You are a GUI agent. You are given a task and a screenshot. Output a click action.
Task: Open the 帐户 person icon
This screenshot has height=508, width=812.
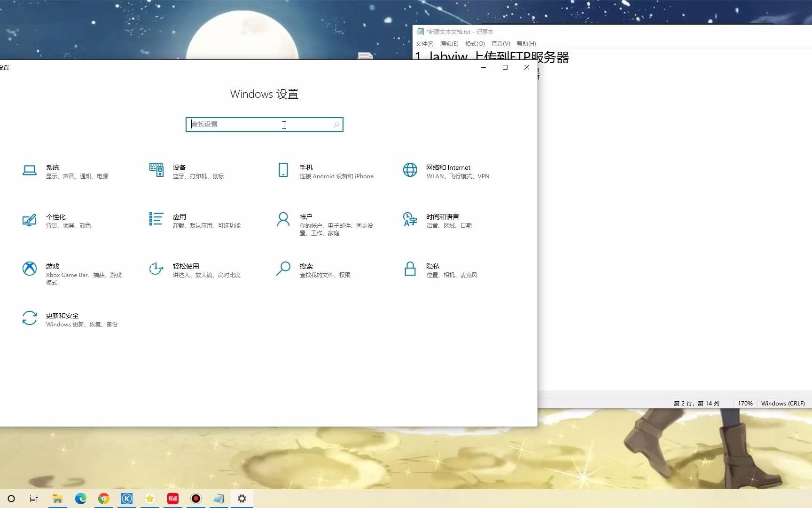pyautogui.click(x=283, y=219)
